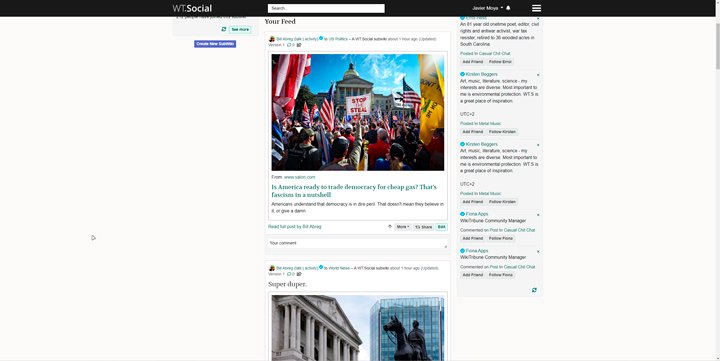Open first Fiona Apps profile name
The width and height of the screenshot is (720, 361).
[x=477, y=214]
